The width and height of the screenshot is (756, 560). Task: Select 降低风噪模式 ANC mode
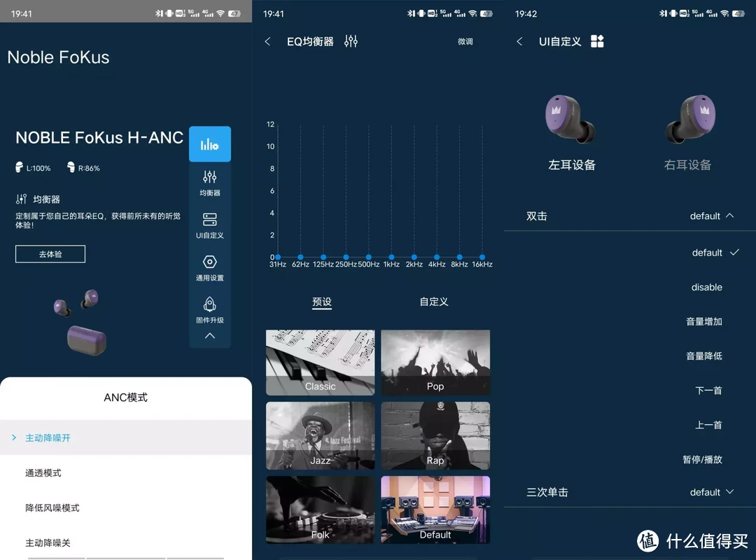[x=126, y=507]
